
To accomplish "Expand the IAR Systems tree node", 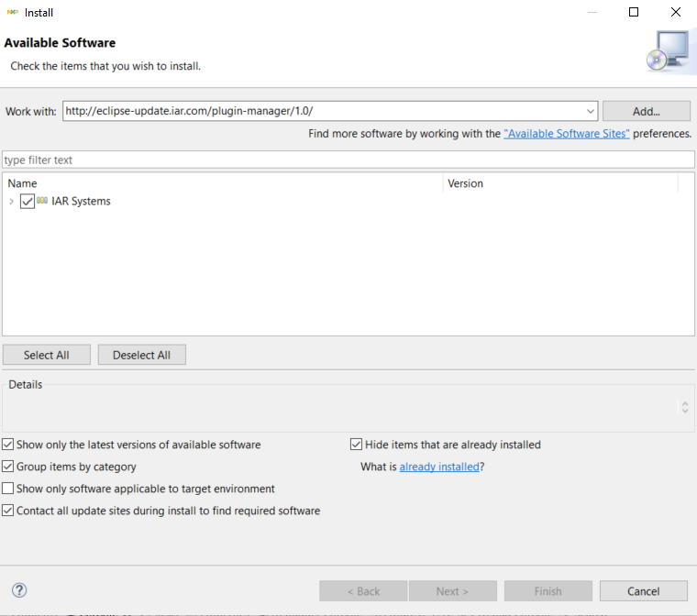I will tap(11, 202).
